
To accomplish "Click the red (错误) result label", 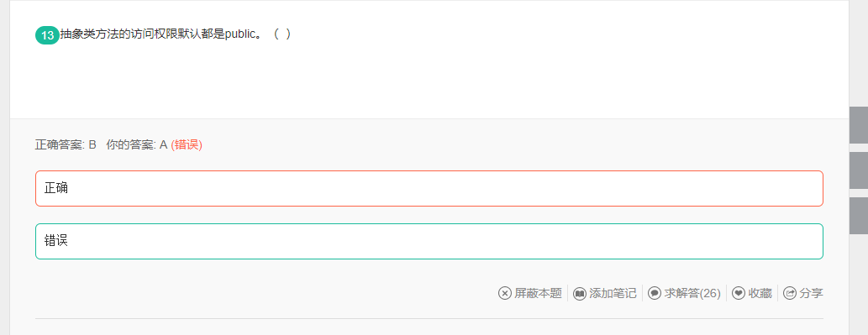I will click(187, 145).
